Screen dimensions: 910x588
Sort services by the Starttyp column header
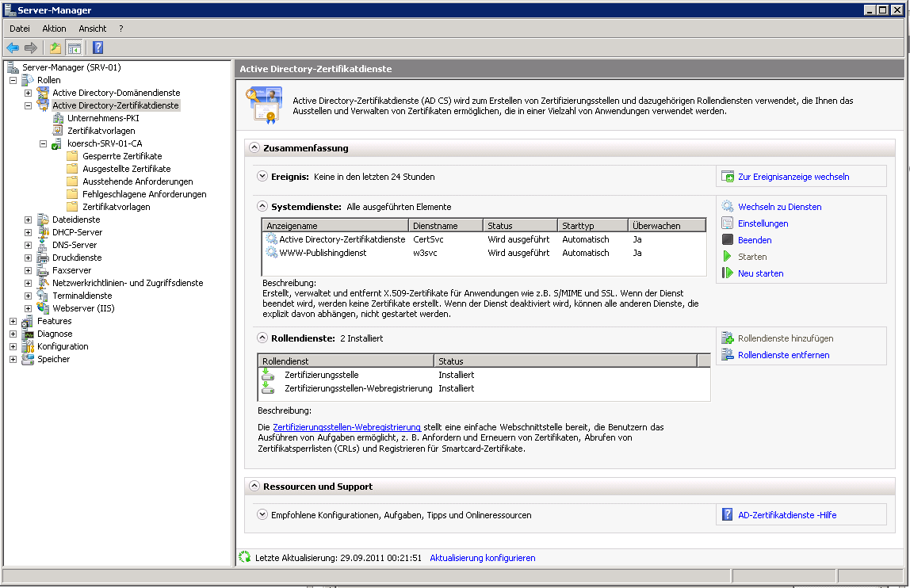pyautogui.click(x=593, y=225)
